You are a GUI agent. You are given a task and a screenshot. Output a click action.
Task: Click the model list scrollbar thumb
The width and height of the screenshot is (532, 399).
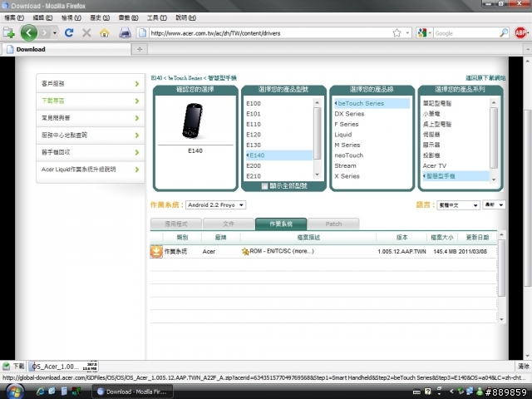click(318, 133)
